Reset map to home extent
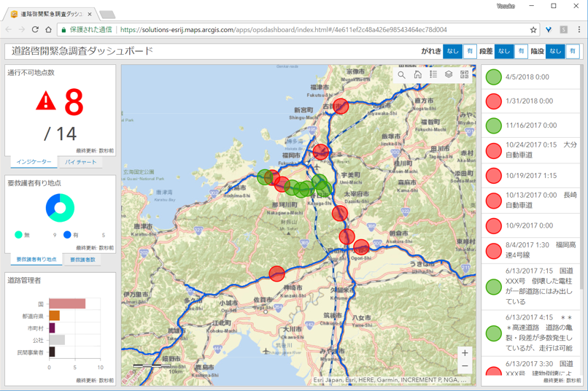 click(x=417, y=74)
